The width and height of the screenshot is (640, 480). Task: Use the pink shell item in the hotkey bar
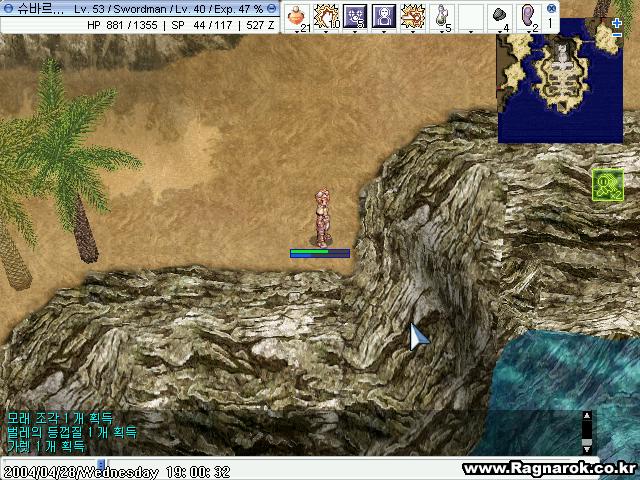coord(528,16)
